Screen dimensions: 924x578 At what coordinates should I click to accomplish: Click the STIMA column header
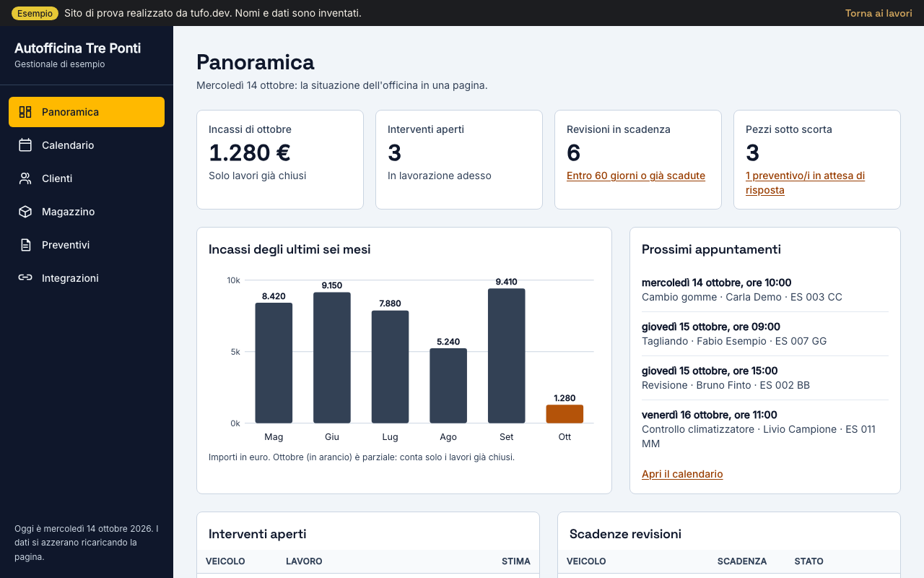[516, 561]
